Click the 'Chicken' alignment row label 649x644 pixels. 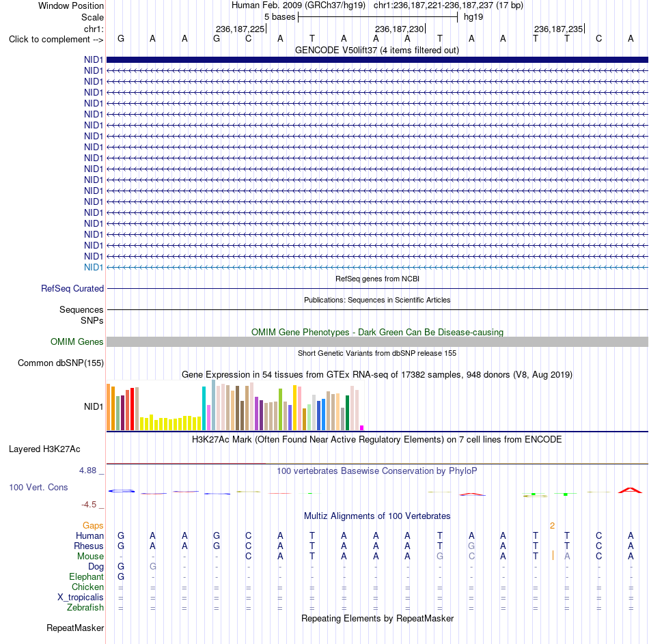pos(87,587)
